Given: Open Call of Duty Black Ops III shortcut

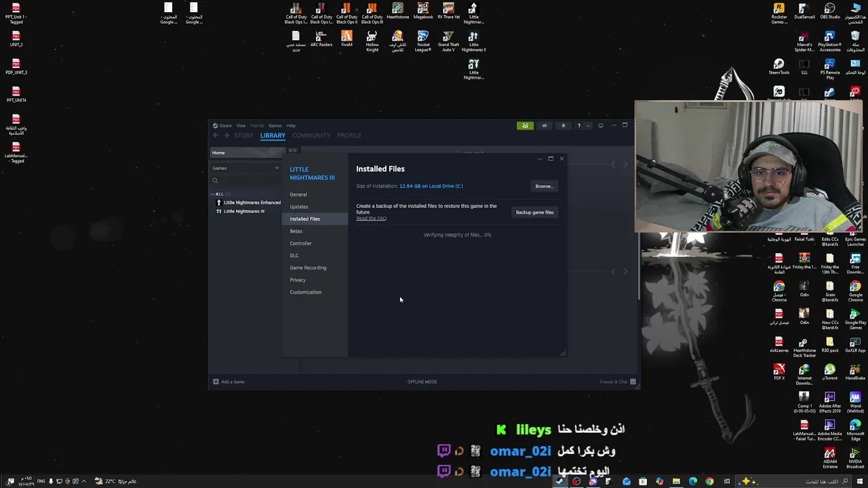Looking at the screenshot, I should pos(372,14).
